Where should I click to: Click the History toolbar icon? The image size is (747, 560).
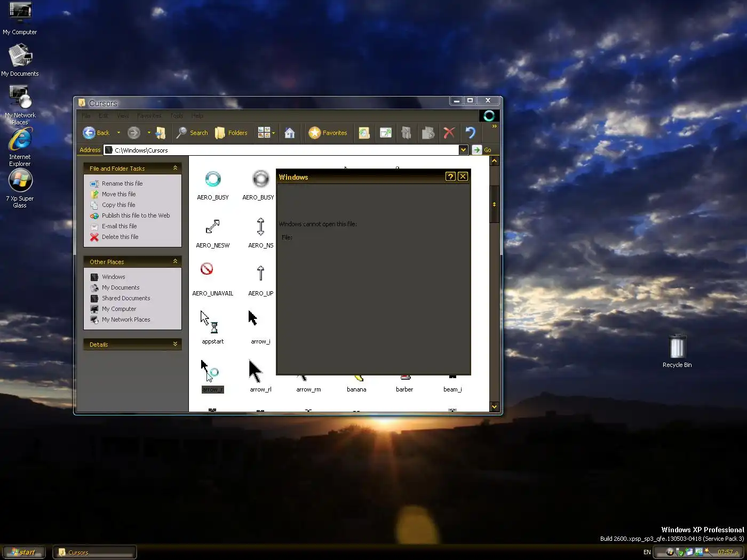point(364,133)
